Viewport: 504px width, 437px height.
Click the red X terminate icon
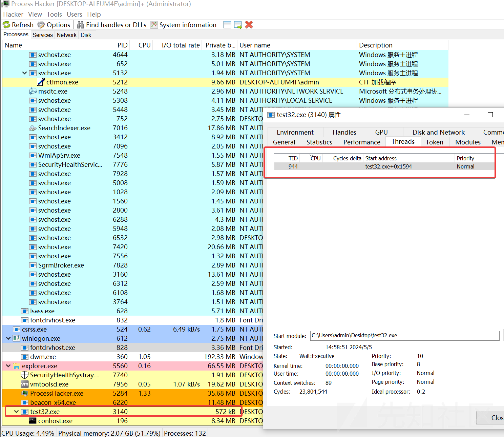click(x=249, y=25)
